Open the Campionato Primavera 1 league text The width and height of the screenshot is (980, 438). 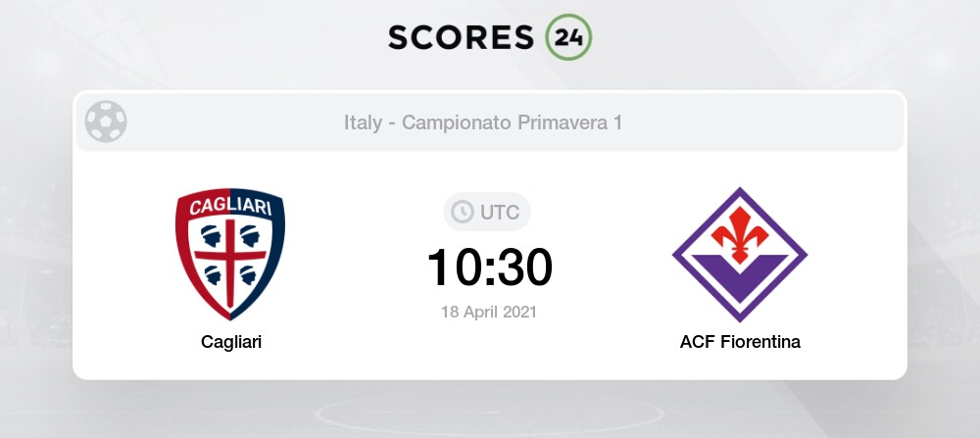pos(513,123)
